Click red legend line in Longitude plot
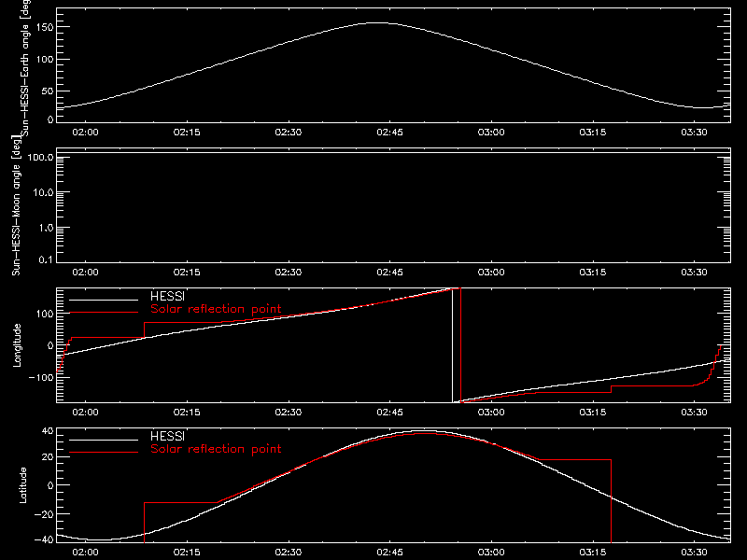This screenshot has height=560, width=747. (104, 313)
